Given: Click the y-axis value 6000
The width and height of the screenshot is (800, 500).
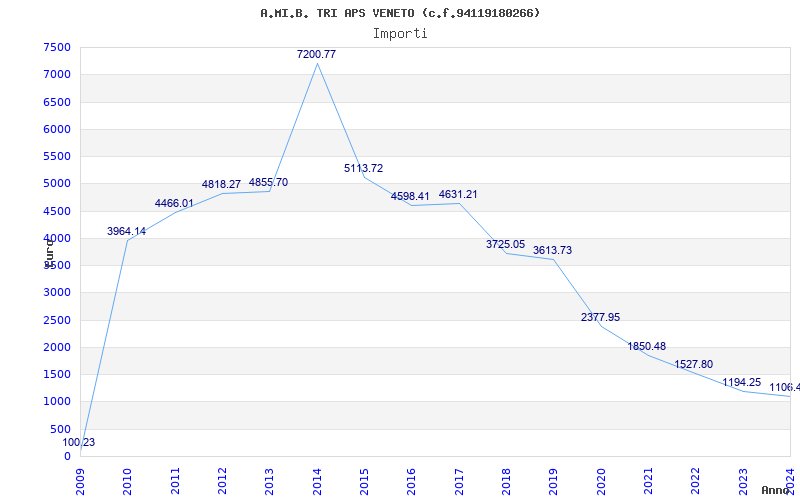Looking at the screenshot, I should coord(57,129).
